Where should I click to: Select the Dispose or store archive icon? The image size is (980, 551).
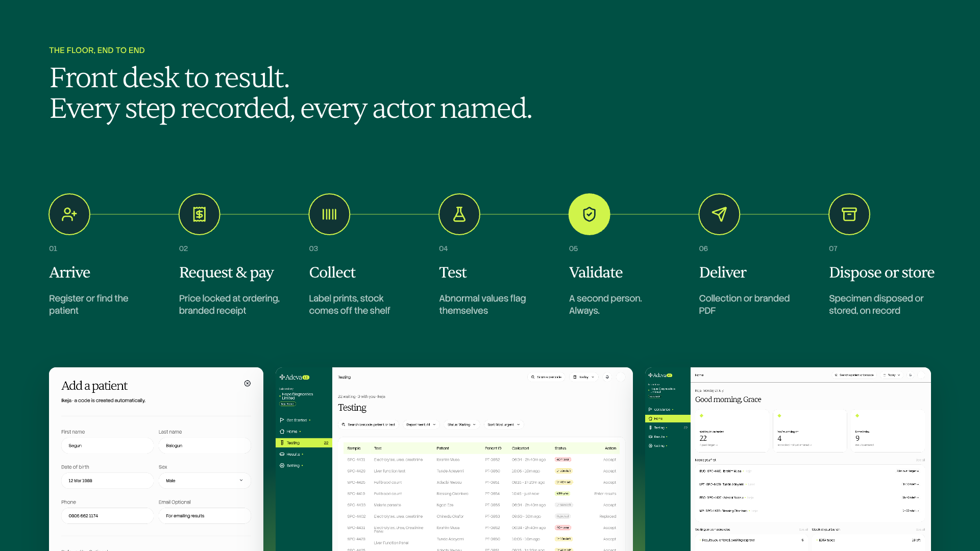[849, 214]
